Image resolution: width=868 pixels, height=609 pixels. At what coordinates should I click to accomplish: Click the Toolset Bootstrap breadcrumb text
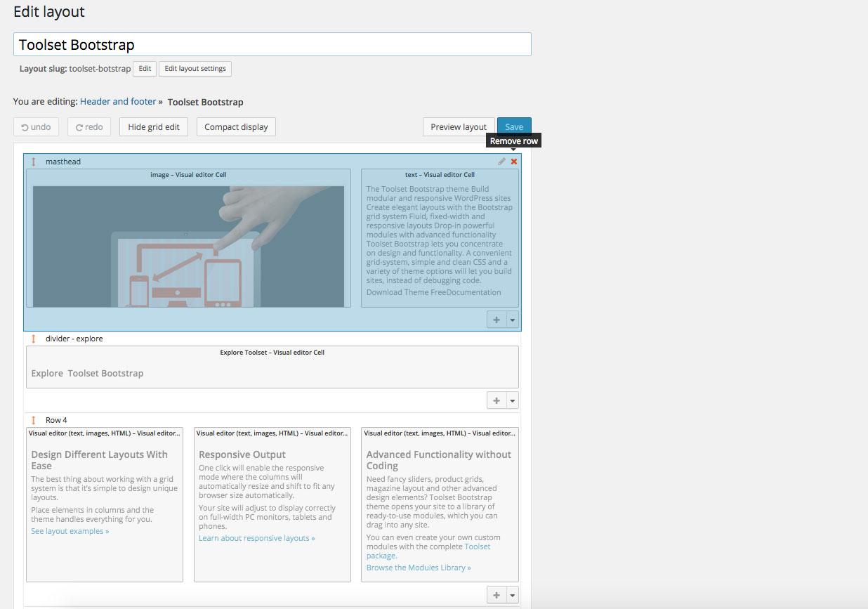tap(206, 102)
